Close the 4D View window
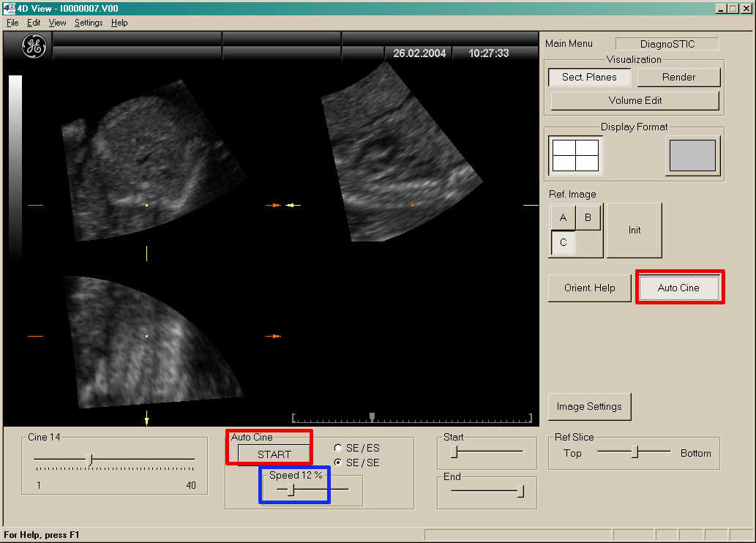 pyautogui.click(x=746, y=8)
